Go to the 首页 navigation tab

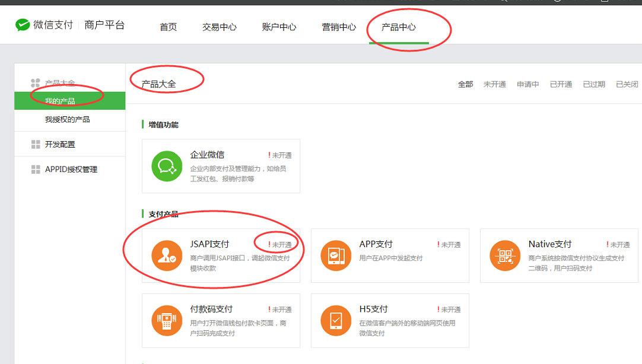point(169,27)
